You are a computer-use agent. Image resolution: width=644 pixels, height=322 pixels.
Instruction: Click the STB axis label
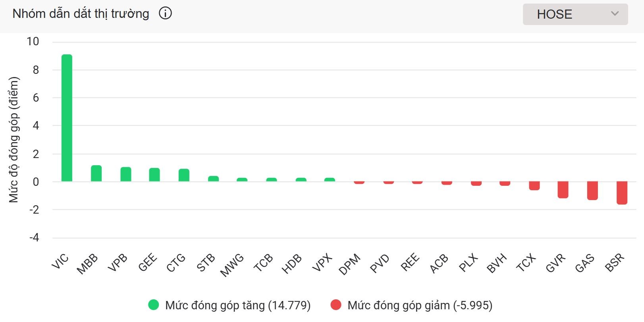pos(206,263)
